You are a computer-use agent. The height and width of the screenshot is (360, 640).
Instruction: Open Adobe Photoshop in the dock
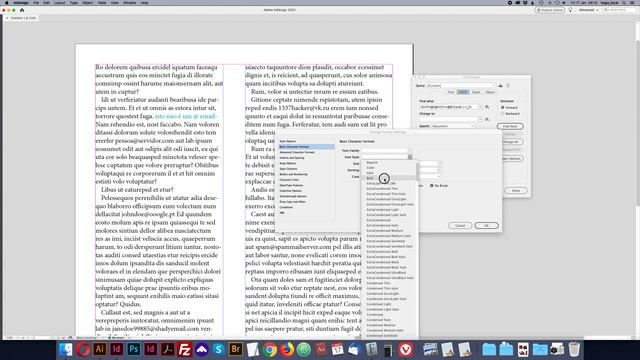coord(133,349)
